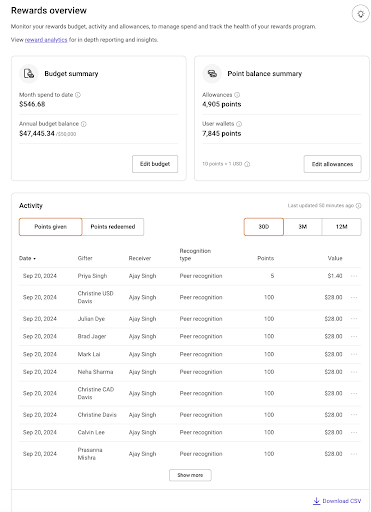Viewport: 371px width, 512px height.
Task: Open more options for Mark Lai row
Action: click(354, 354)
